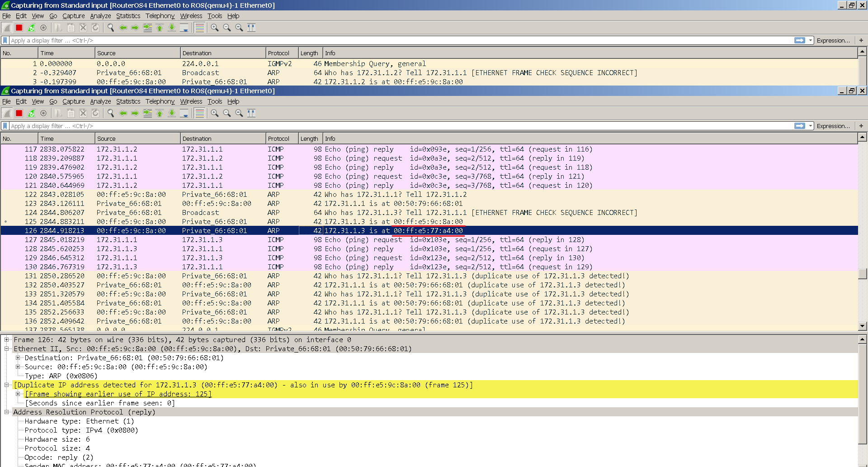Open capture options in the front window
The image size is (868, 467).
click(x=43, y=113)
